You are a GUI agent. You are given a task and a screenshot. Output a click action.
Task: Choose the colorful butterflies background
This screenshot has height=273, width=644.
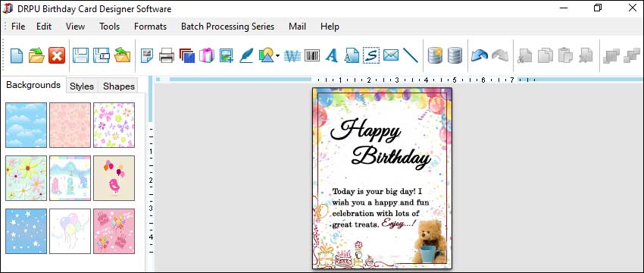[x=114, y=125]
